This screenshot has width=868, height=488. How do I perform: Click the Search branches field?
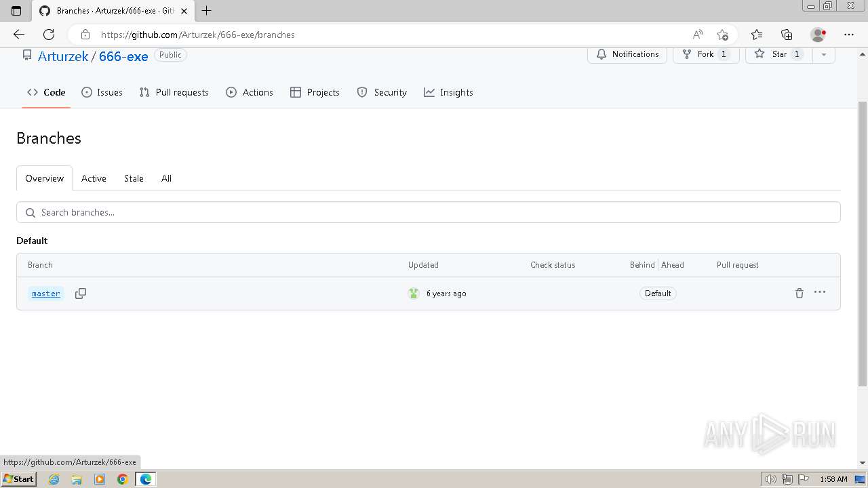point(429,212)
